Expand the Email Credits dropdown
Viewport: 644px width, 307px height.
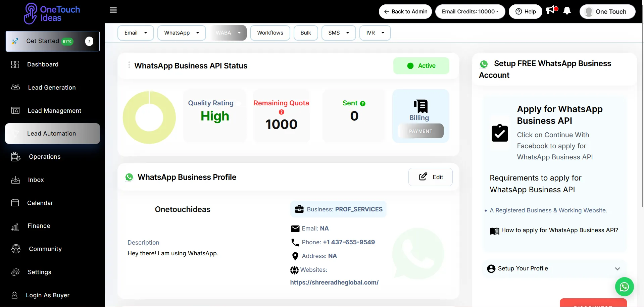pyautogui.click(x=470, y=12)
